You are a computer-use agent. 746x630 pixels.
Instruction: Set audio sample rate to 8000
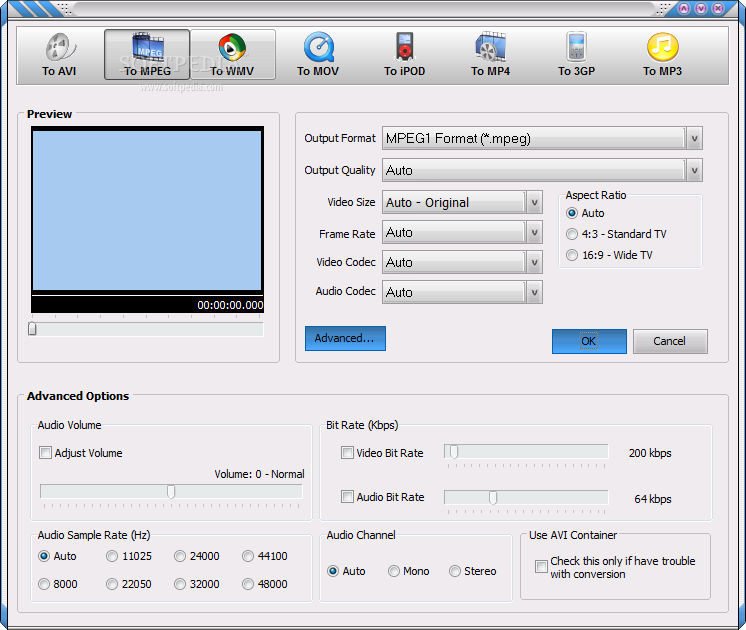point(44,584)
